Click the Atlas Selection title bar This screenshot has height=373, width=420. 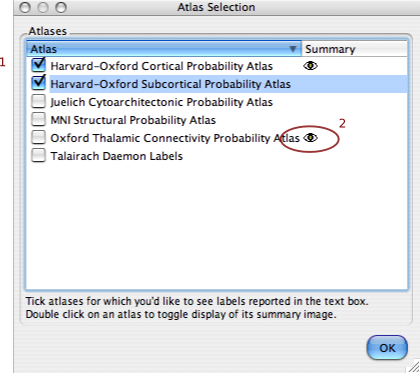[x=217, y=7]
